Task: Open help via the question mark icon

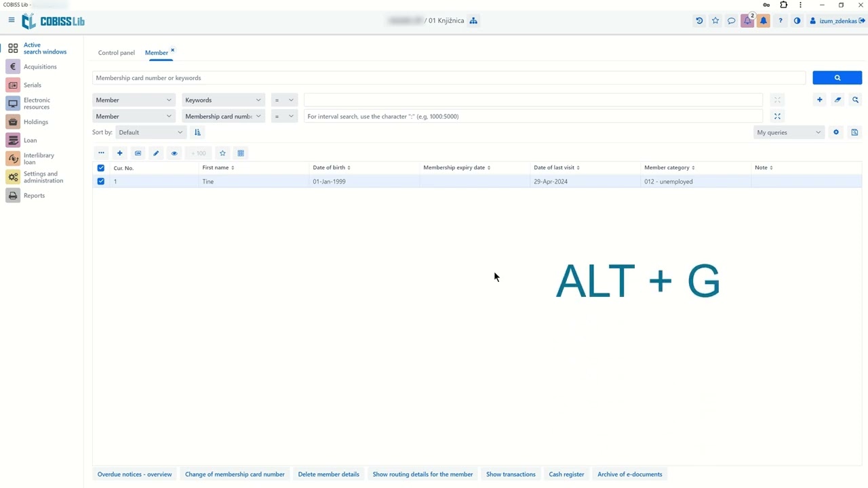Action: 780,21
